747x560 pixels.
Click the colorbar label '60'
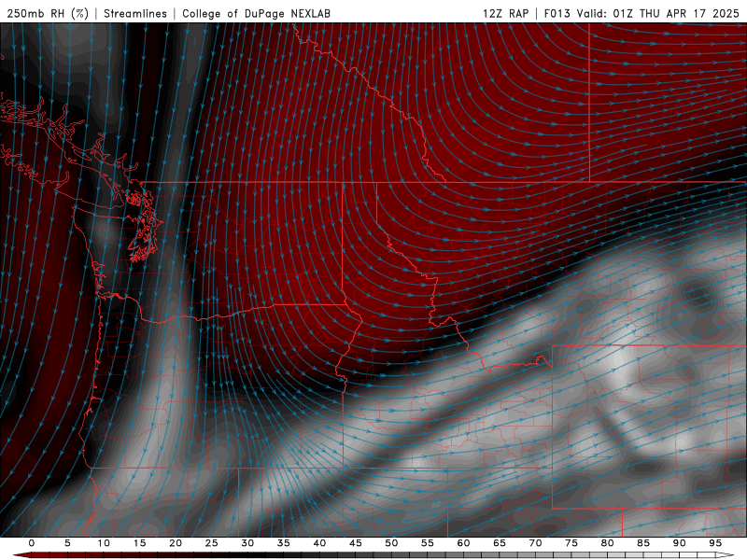click(x=463, y=543)
